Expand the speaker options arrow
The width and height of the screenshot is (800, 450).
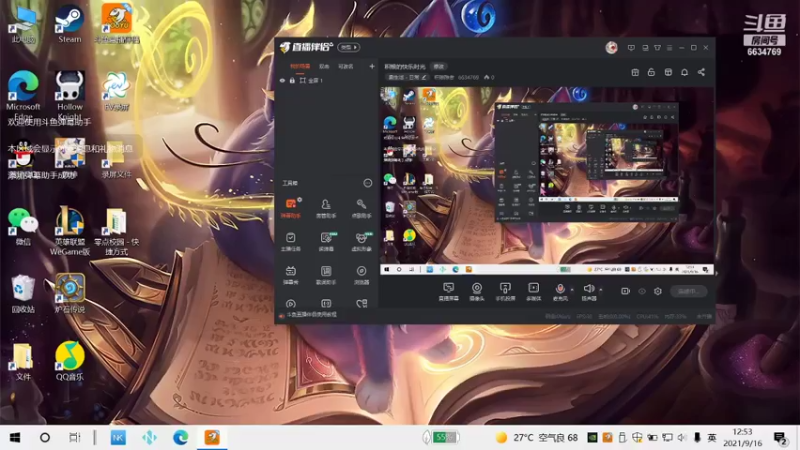coord(601,289)
